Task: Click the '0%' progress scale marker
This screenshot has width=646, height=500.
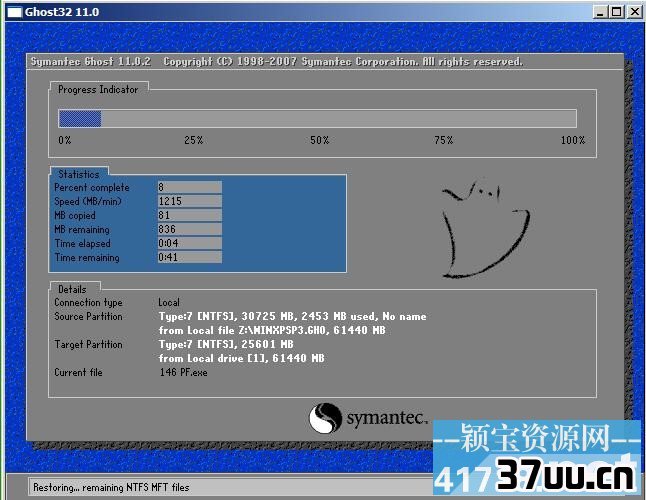Action: 65,140
